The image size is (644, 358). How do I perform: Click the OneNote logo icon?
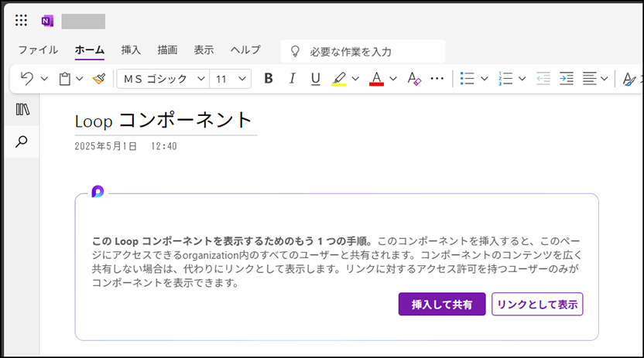[48, 21]
